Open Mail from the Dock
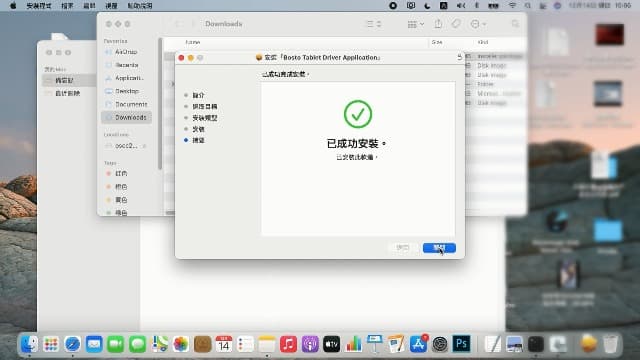640x360 pixels. click(94, 344)
